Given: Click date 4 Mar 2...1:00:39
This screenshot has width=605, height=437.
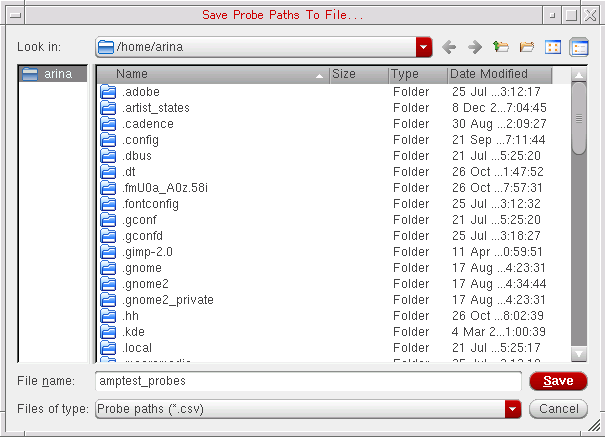Looking at the screenshot, I should pyautogui.click(x=499, y=332).
